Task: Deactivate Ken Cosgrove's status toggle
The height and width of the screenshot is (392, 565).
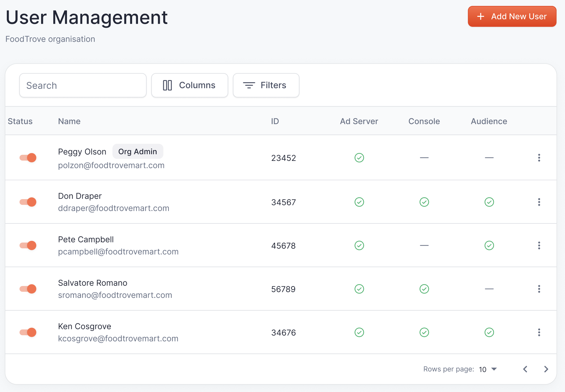Action: point(28,332)
